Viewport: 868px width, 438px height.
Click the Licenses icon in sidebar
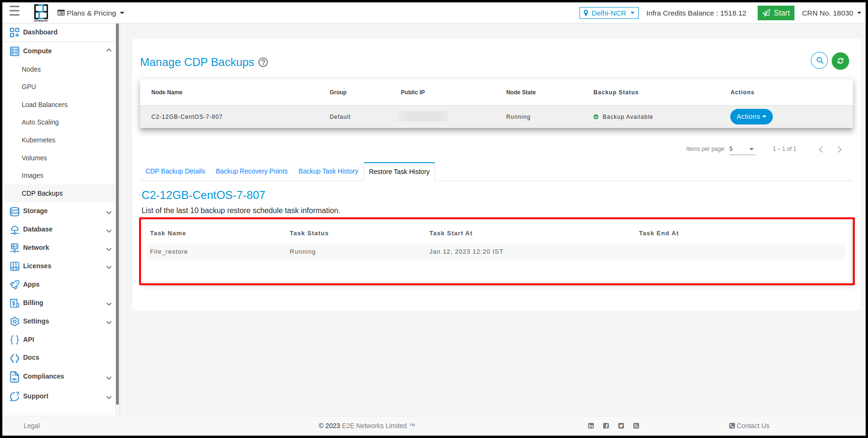click(x=15, y=266)
